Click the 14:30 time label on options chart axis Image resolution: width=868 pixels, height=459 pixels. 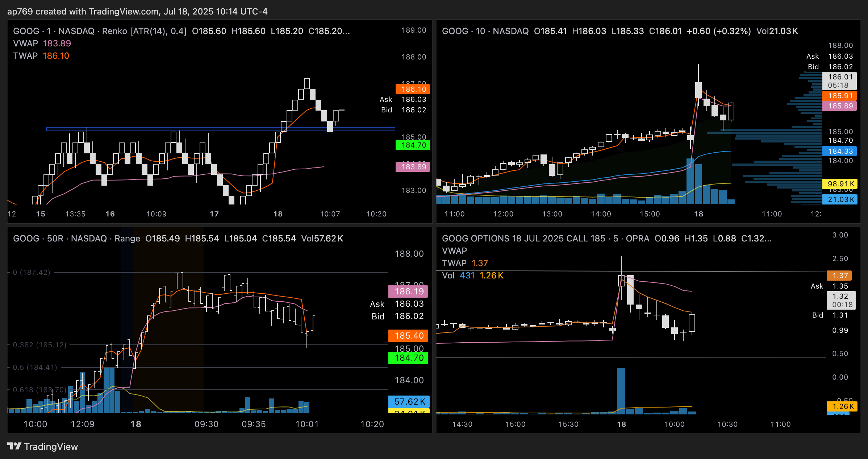pos(462,424)
